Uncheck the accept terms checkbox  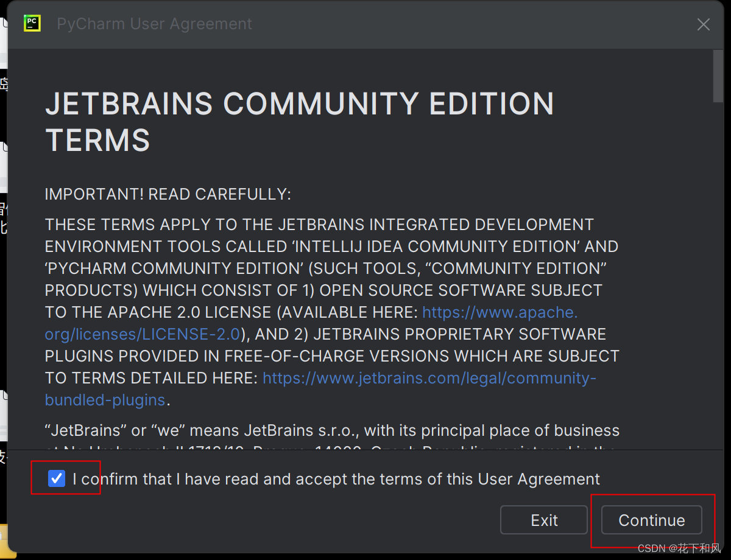coord(57,478)
